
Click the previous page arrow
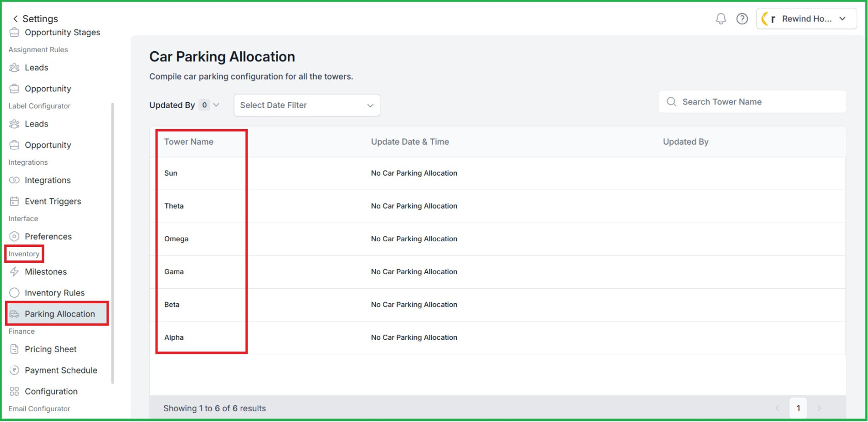click(x=777, y=408)
